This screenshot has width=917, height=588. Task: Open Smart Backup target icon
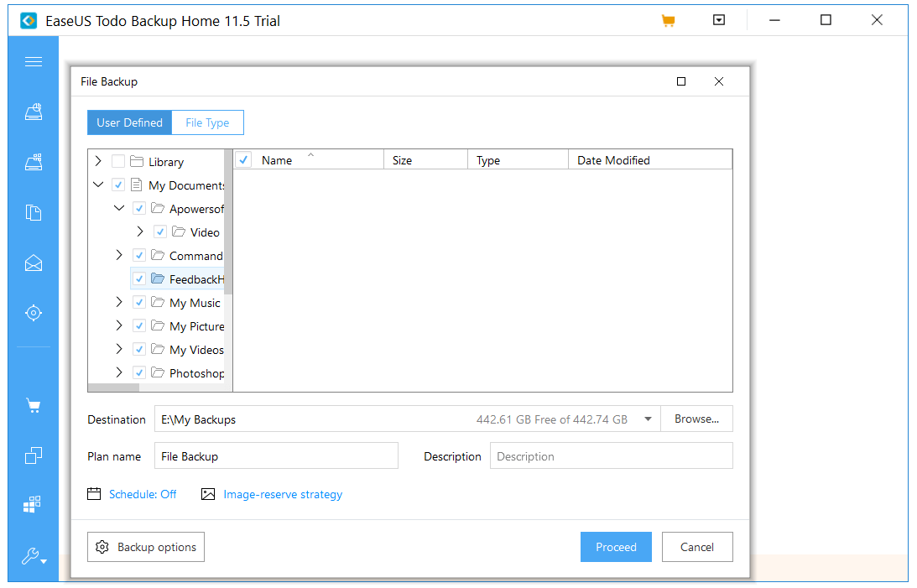click(x=34, y=313)
